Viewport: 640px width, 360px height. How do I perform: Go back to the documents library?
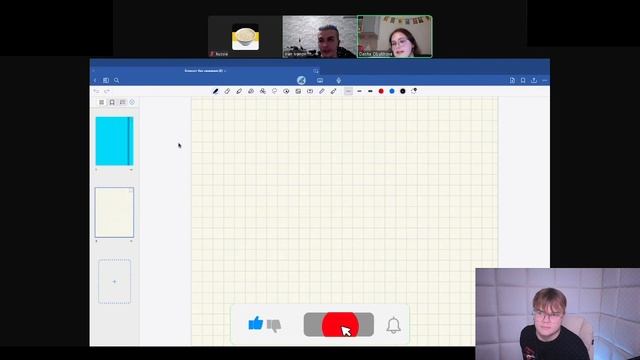tap(95, 80)
